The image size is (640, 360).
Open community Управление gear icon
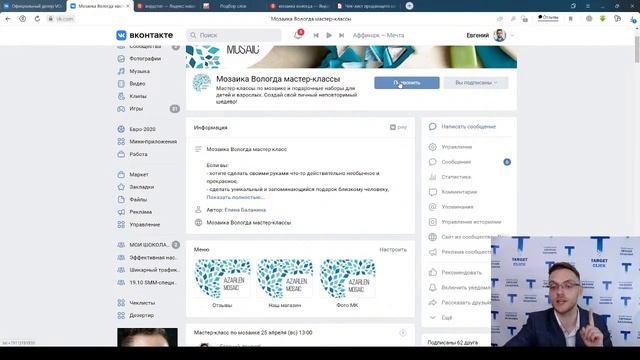click(433, 147)
